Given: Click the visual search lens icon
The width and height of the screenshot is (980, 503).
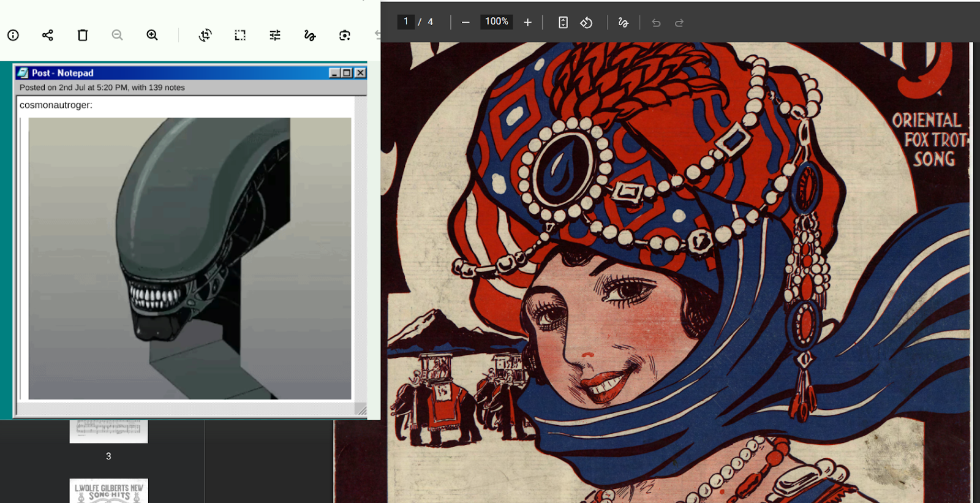Looking at the screenshot, I should click(345, 35).
